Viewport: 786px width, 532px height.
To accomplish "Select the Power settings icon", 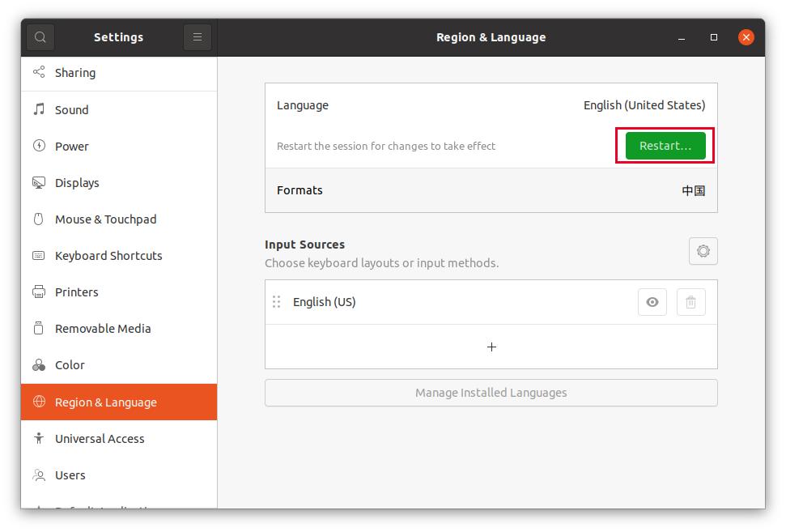I will (38, 146).
